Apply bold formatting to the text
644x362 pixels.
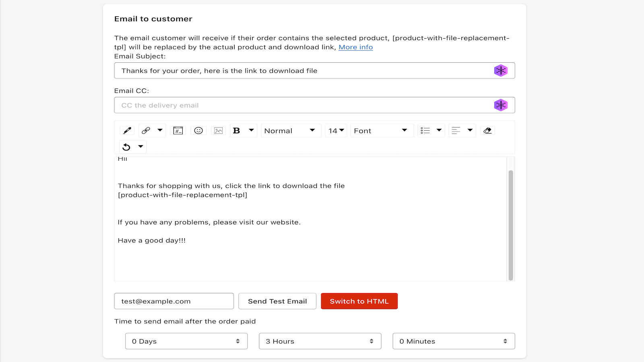237,130
